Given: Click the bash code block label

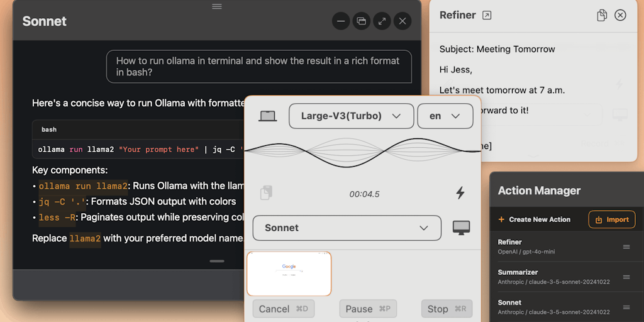Looking at the screenshot, I should tap(49, 130).
